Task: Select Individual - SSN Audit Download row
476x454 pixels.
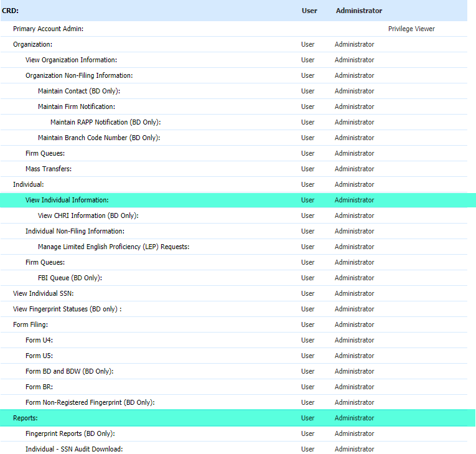Action: point(74,449)
